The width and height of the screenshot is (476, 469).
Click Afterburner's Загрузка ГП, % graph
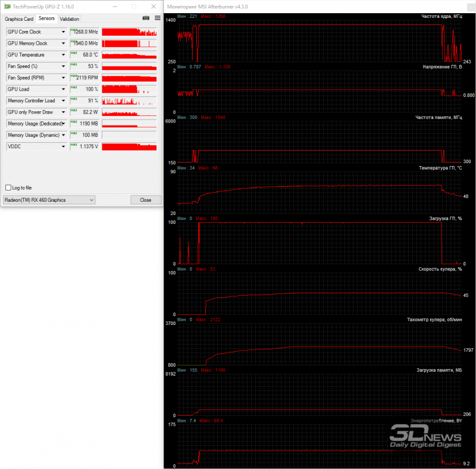320,243
